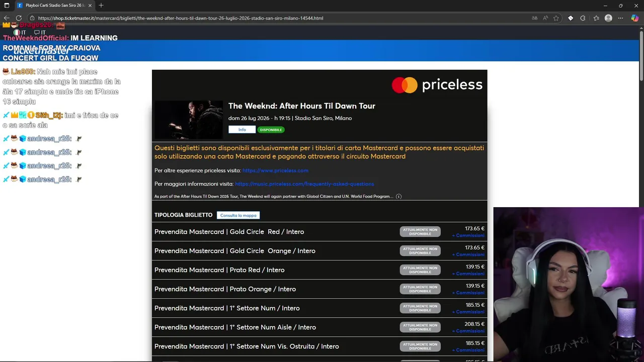Click the Ticketmaster logo in blue header
This screenshot has width=644, height=362.
tap(41, 51)
